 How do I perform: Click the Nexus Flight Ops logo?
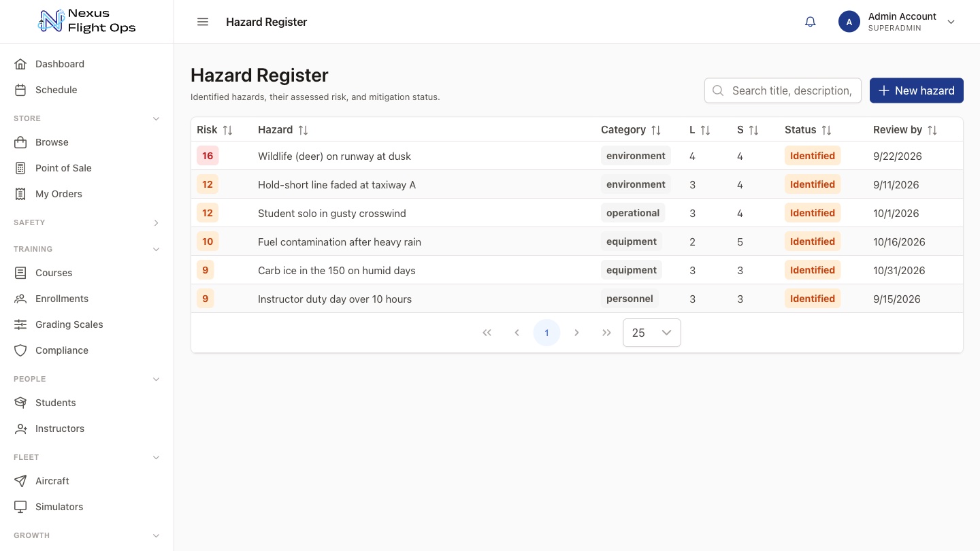87,22
